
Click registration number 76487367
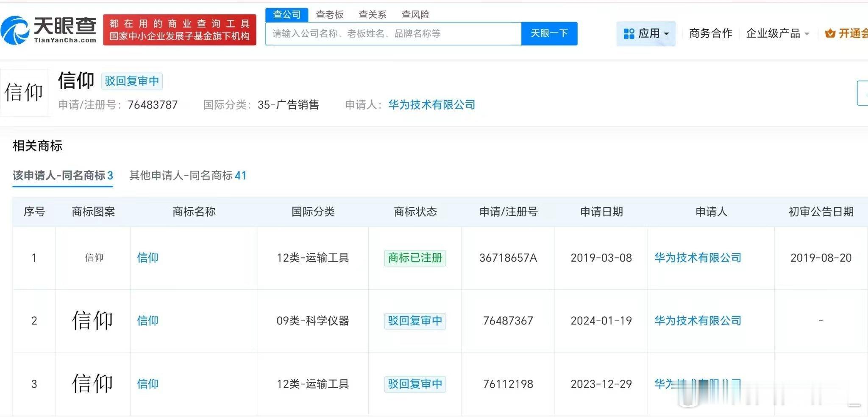pos(508,321)
